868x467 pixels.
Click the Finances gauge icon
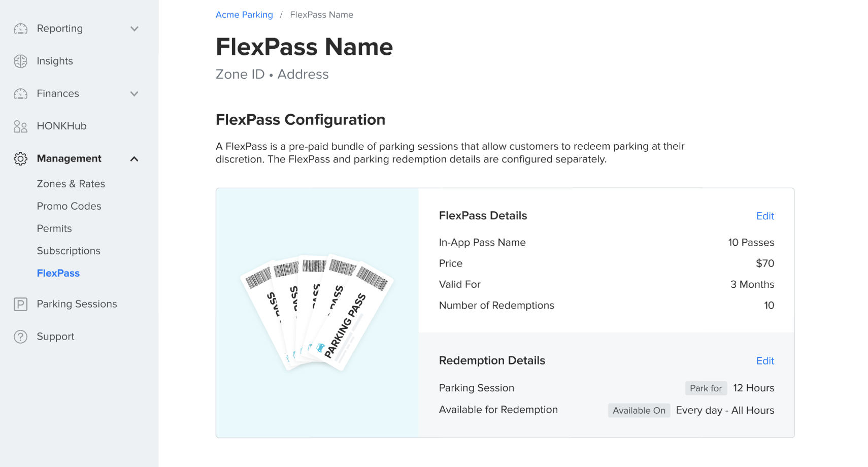(20, 94)
